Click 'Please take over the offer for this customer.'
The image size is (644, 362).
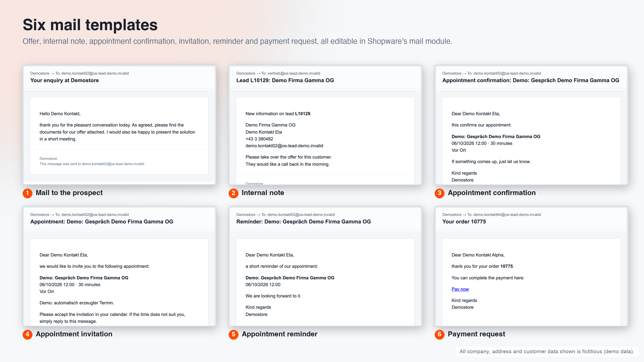(x=289, y=157)
